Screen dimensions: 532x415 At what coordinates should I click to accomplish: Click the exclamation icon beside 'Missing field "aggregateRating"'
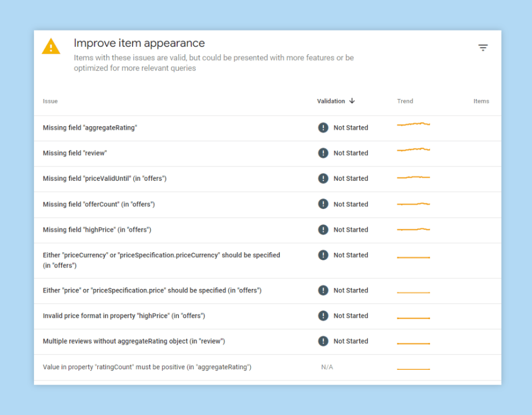point(323,128)
